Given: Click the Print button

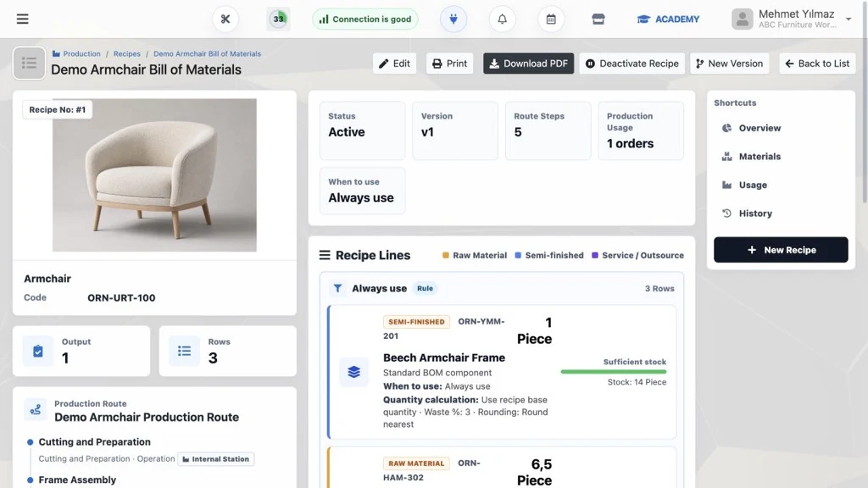Looking at the screenshot, I should 449,64.
